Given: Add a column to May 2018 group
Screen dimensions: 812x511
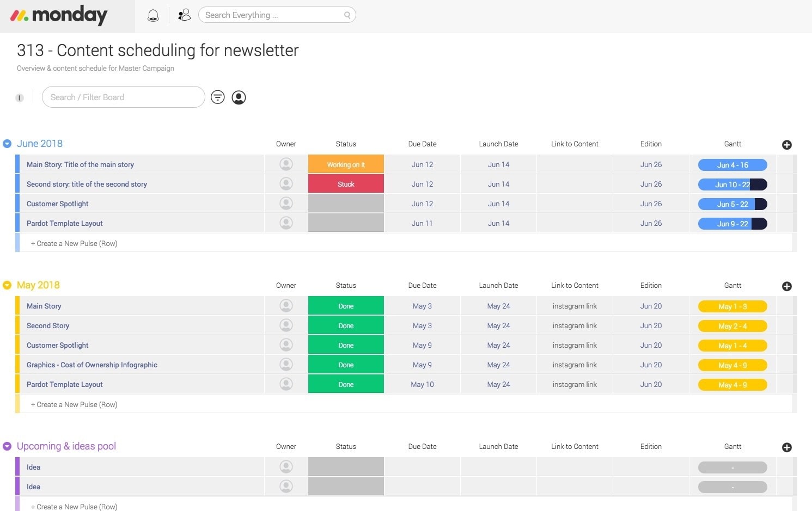Looking at the screenshot, I should pos(787,286).
